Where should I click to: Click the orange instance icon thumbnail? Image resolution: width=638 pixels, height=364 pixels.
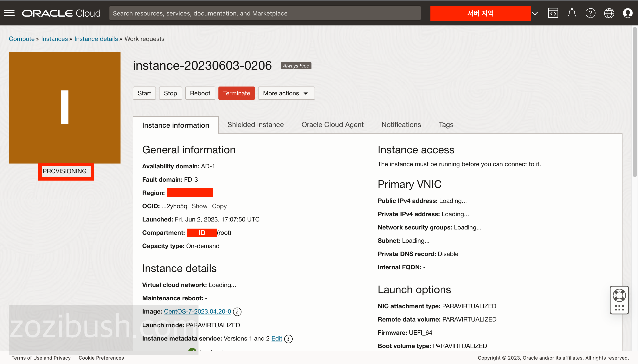[65, 108]
